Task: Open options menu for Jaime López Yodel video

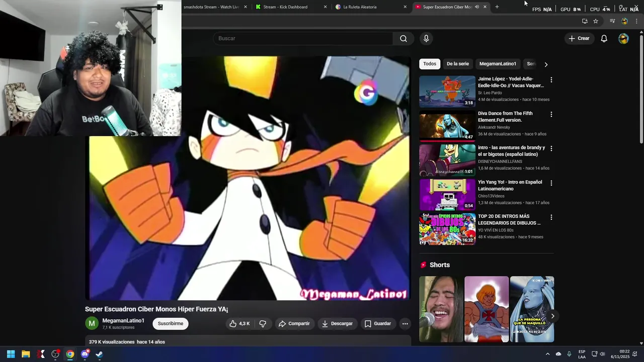Action: 551,80
